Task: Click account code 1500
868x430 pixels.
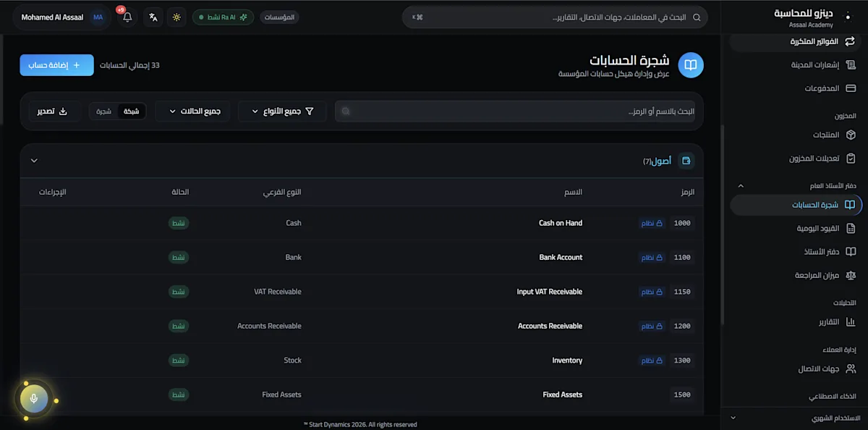Action: [x=682, y=395]
